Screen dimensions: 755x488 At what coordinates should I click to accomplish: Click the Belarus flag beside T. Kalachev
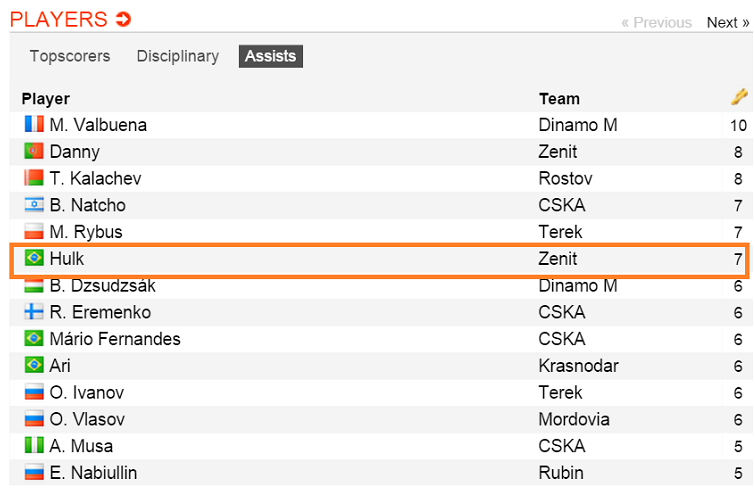coord(34,179)
